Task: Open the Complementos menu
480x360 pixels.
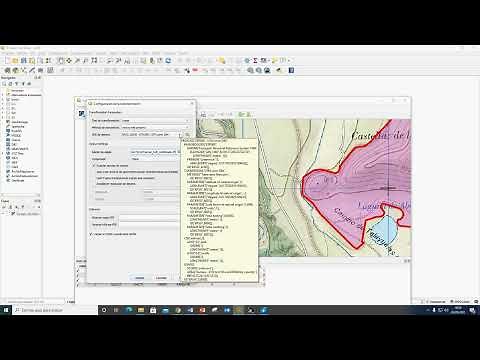Action: (81, 53)
